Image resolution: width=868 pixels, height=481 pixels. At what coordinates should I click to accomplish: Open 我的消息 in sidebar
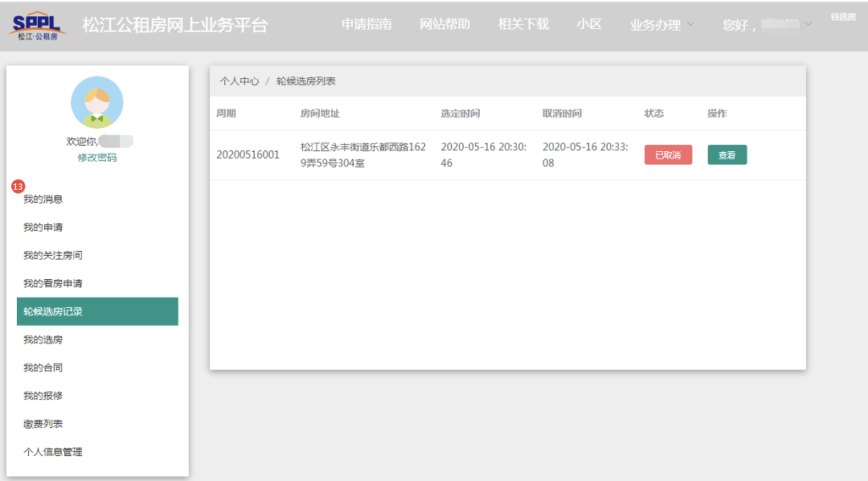(43, 199)
